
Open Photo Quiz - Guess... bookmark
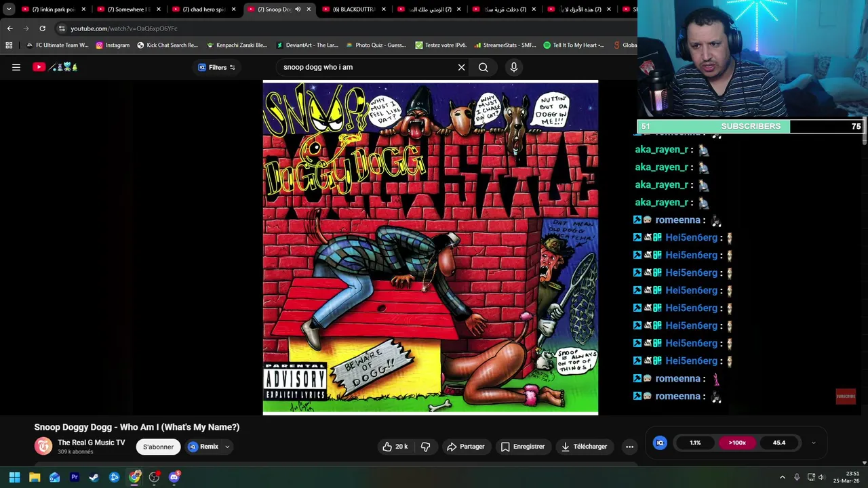click(x=376, y=45)
